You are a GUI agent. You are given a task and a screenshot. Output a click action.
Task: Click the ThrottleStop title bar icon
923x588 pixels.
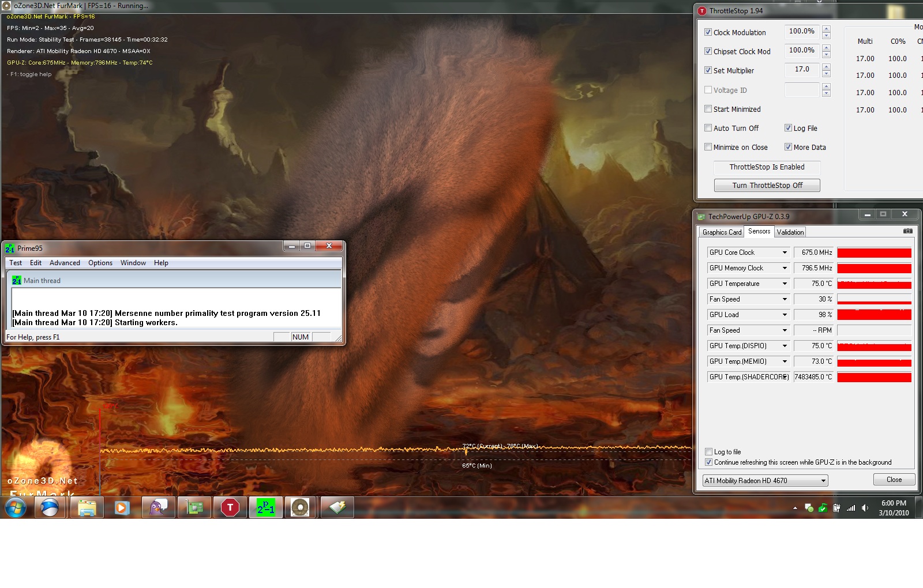(702, 11)
